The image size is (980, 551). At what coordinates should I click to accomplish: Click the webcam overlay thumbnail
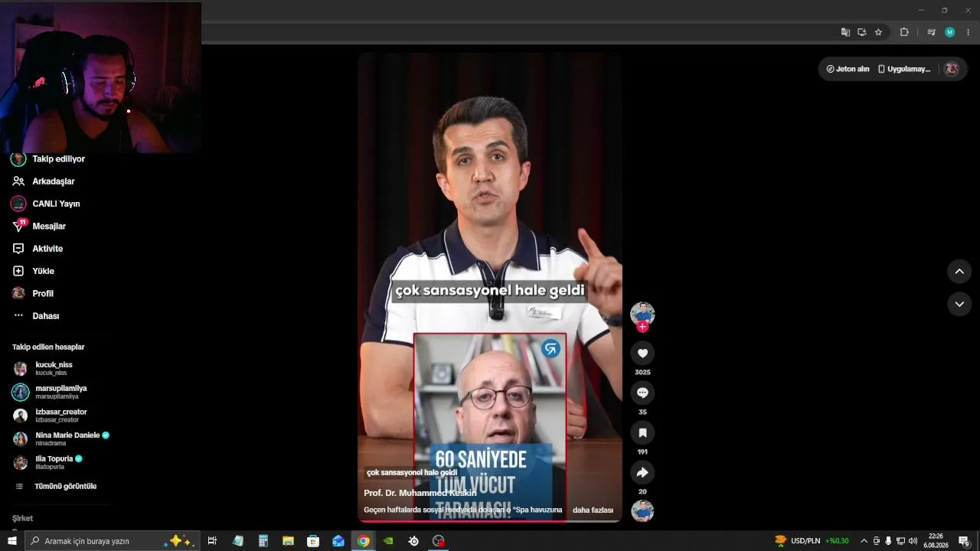pyautogui.click(x=100, y=77)
